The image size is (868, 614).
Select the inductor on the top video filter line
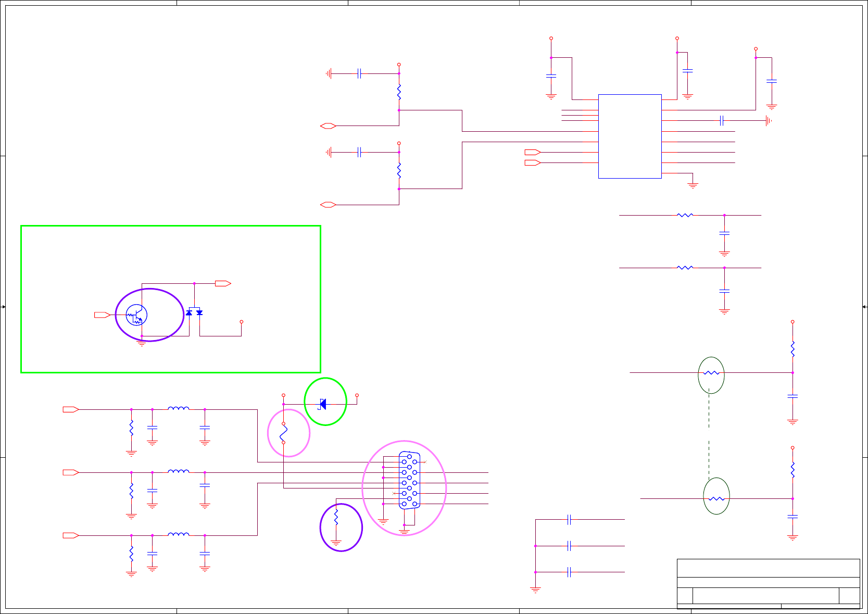pyautogui.click(x=179, y=409)
